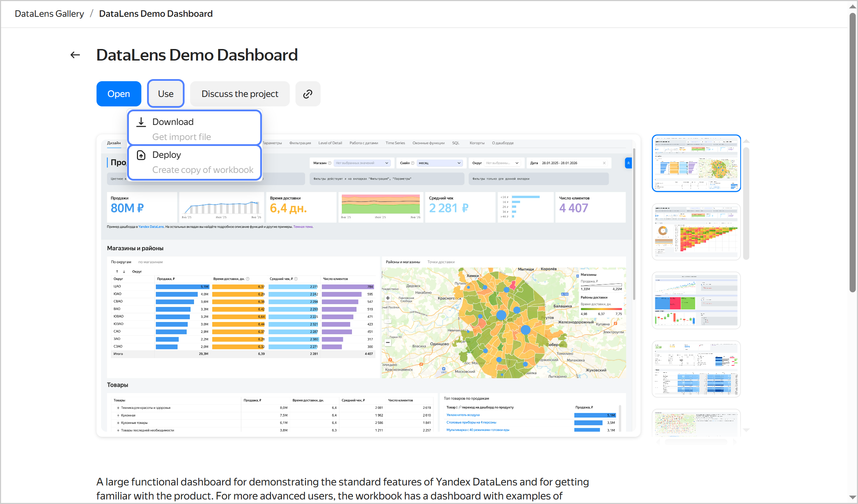Open the О дашборде tab
Image resolution: width=858 pixels, height=504 pixels.
click(503, 143)
